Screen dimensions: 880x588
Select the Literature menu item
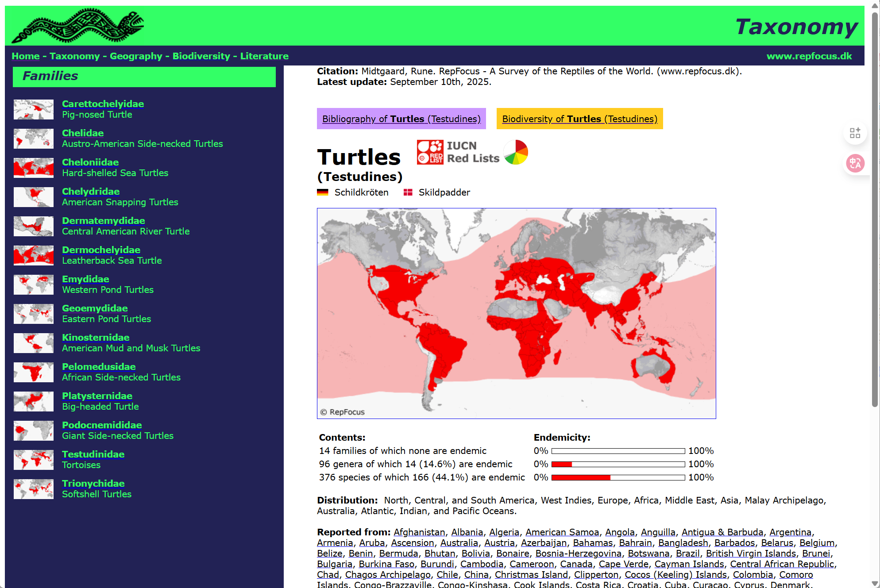[x=264, y=56]
